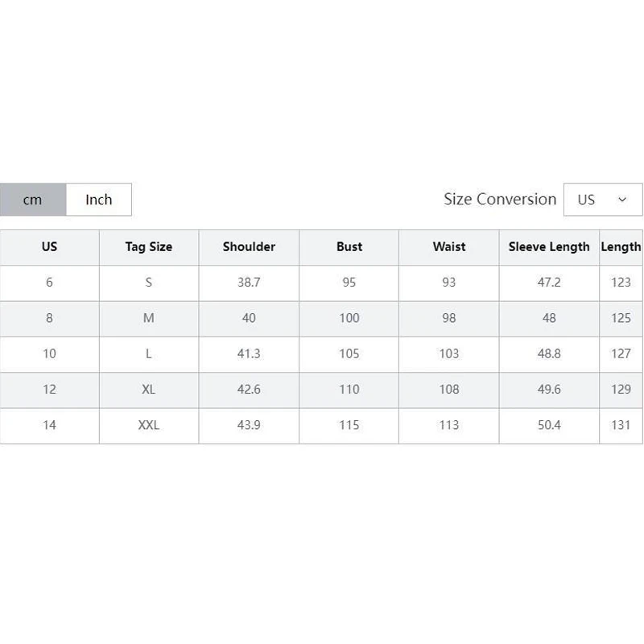The height and width of the screenshot is (644, 644).
Task: Switch measurement units to Inch
Action: 98,200
